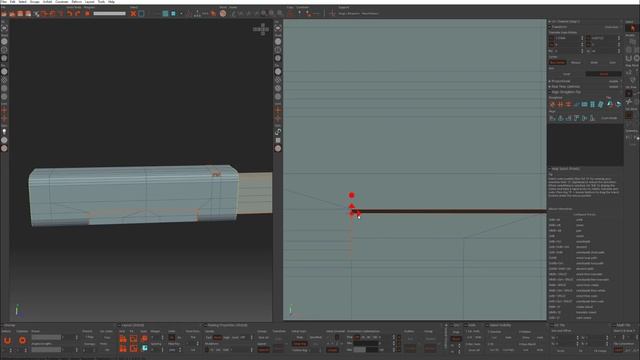Screen dimensions: 640x360
Task: Open the File menu
Action: [4, 2]
